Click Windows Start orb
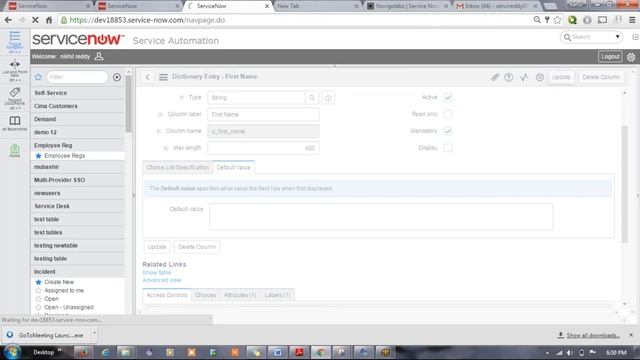Image resolution: width=640 pixels, height=360 pixels. point(12,352)
